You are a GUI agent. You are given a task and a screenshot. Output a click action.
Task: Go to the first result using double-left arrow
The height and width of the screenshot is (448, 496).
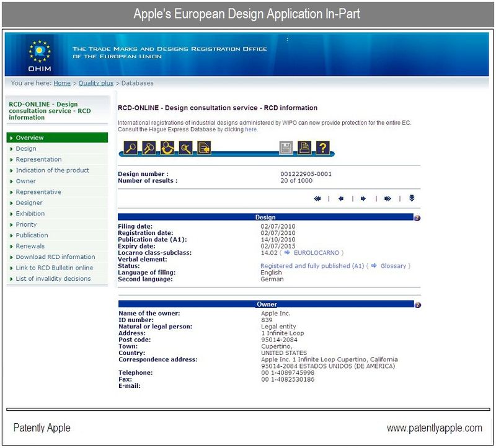click(317, 199)
